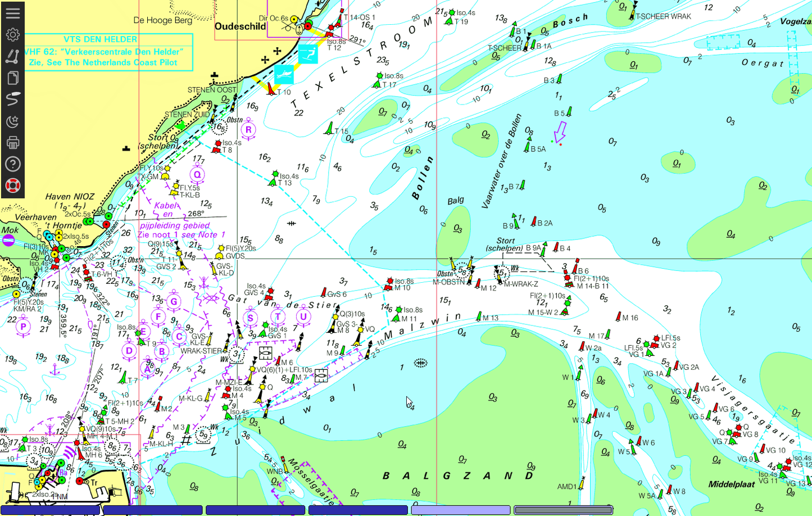Viewport: 812px width, 516px height.
Task: Click the green buoy M 13
Action: click(x=479, y=317)
